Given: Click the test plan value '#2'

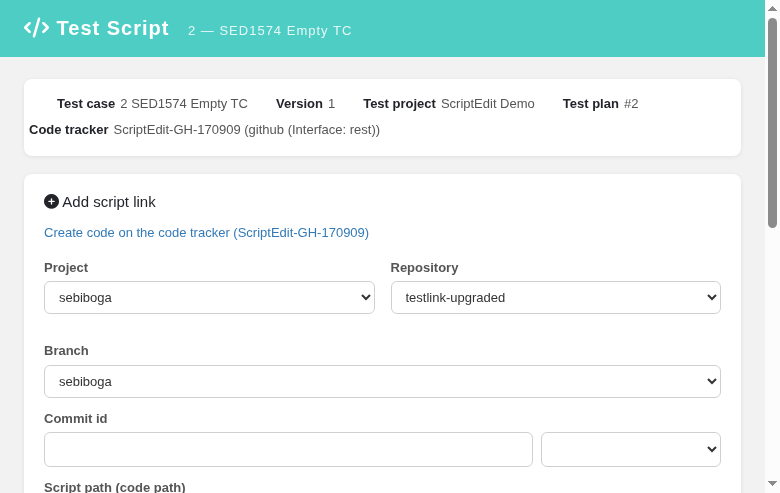Looking at the screenshot, I should coord(631,103).
